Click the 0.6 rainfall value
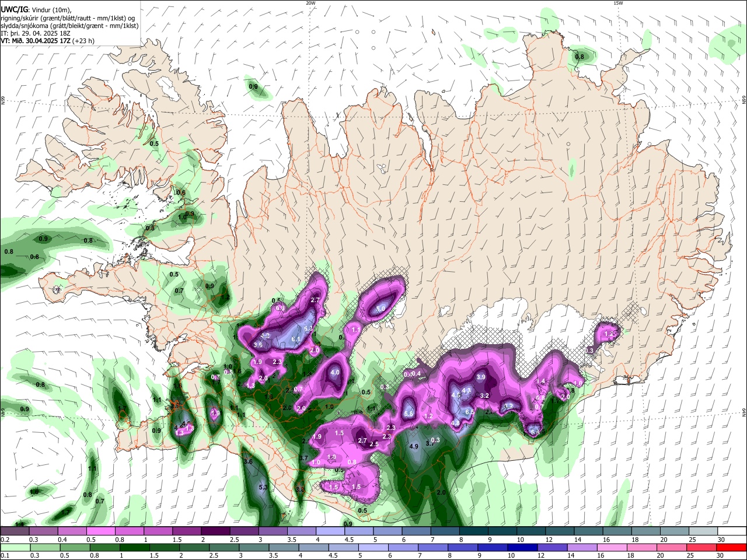 tap(181, 192)
